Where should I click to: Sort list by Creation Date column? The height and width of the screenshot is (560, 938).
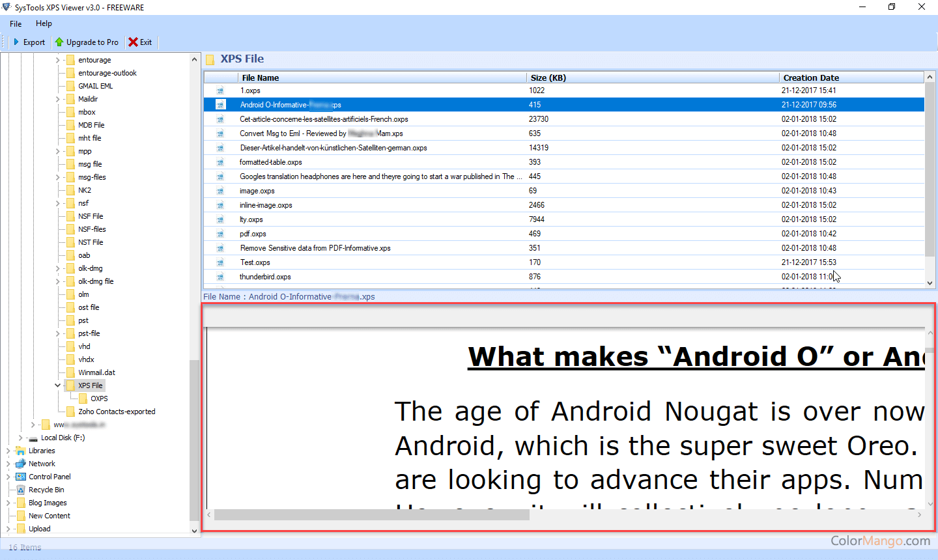pyautogui.click(x=811, y=77)
